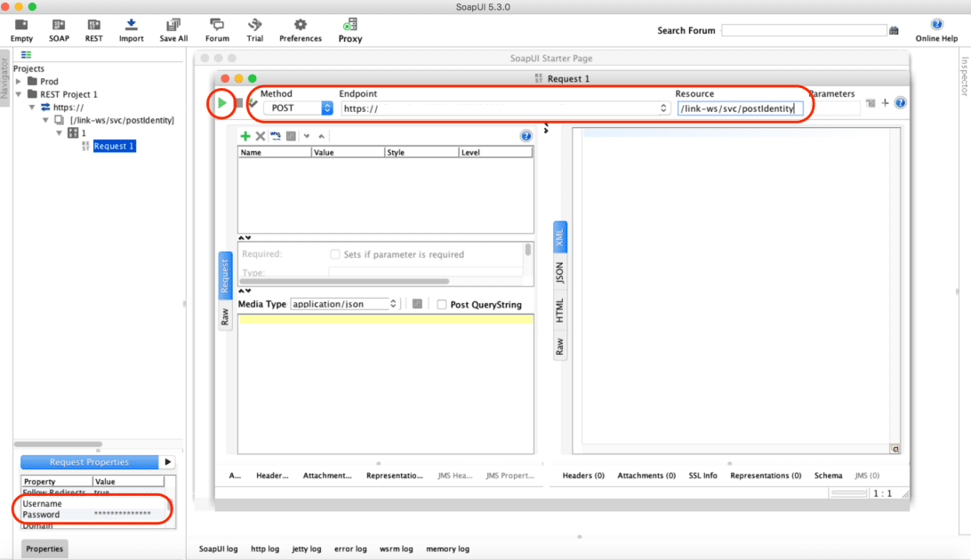971x560 pixels.
Task: Open the http log tab
Action: tap(265, 548)
